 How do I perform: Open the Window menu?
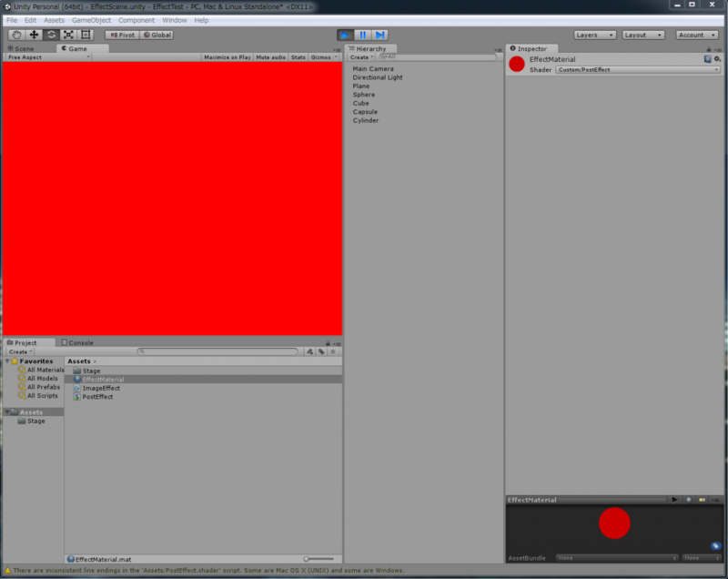coord(174,20)
